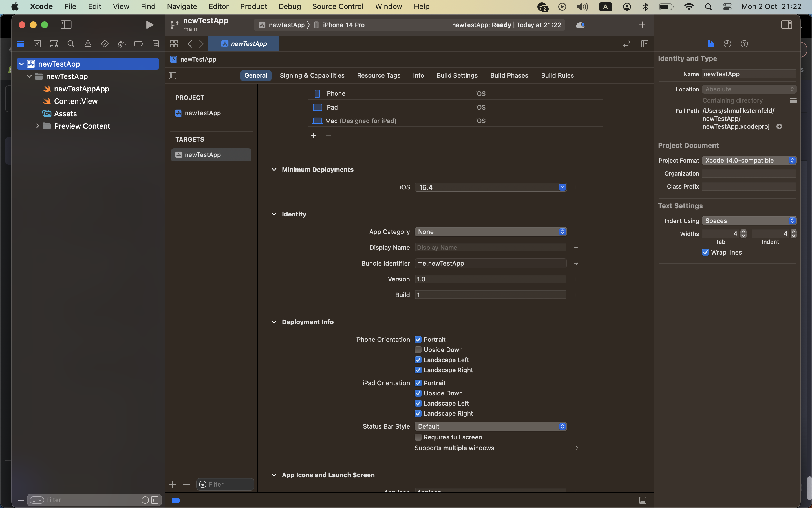This screenshot has width=812, height=508.
Task: Uncheck iPad Landscape Left orientation
Action: click(418, 403)
